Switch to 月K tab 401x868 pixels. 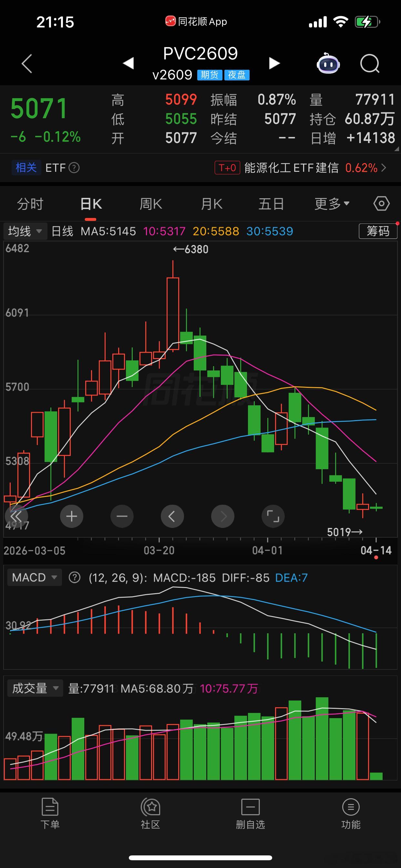coord(211,204)
